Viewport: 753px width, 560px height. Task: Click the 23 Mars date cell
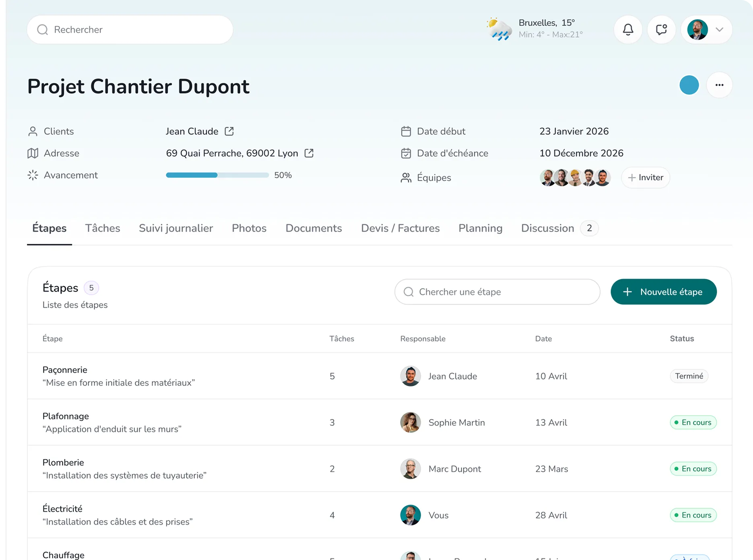coord(551,469)
